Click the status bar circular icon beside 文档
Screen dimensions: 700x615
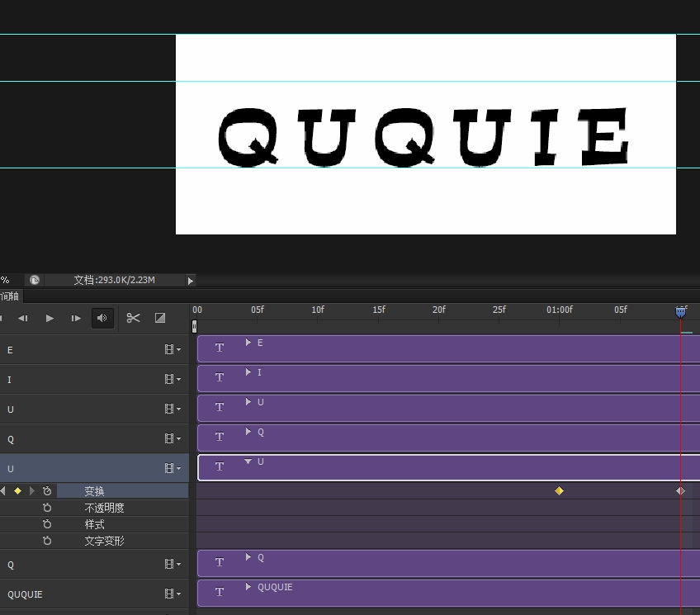pyautogui.click(x=35, y=280)
